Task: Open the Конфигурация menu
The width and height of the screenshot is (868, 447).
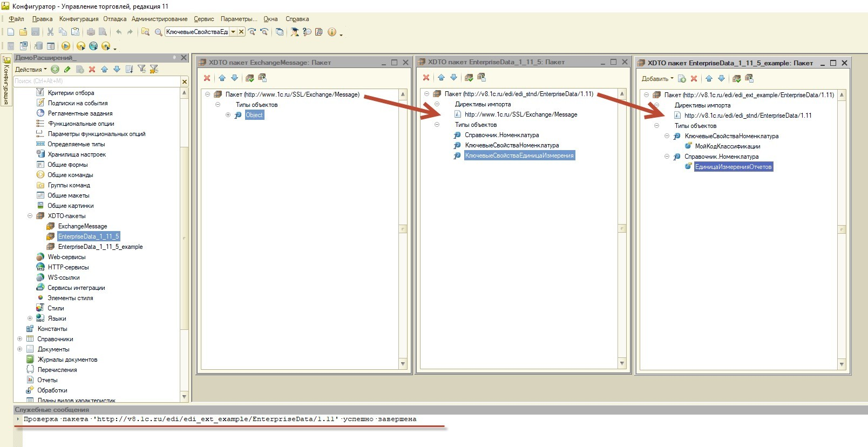Action: (79, 19)
